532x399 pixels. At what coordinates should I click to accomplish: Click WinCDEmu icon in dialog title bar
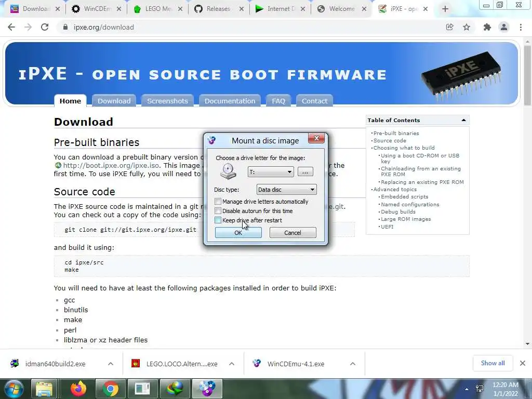pos(212,140)
